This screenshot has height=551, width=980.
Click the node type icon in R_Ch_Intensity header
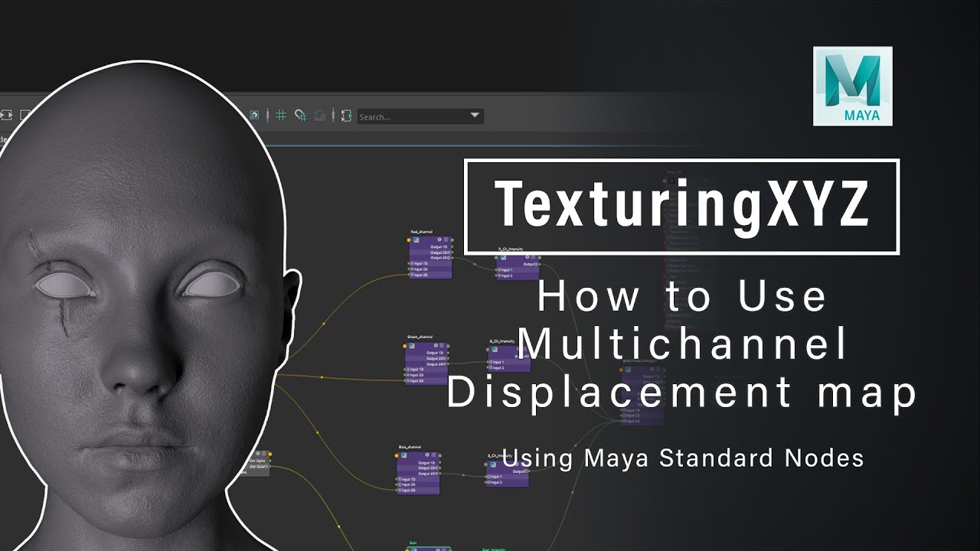(502, 256)
